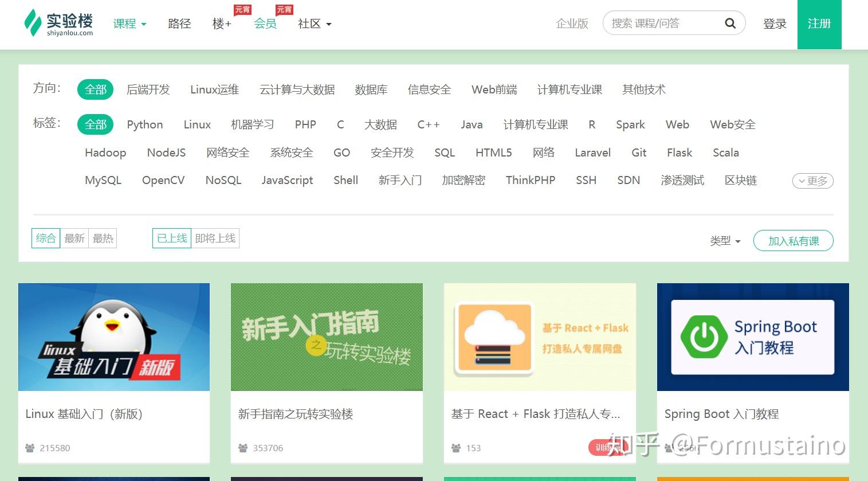Select the Scala tag
Image resolution: width=868 pixels, height=481 pixels.
(726, 152)
